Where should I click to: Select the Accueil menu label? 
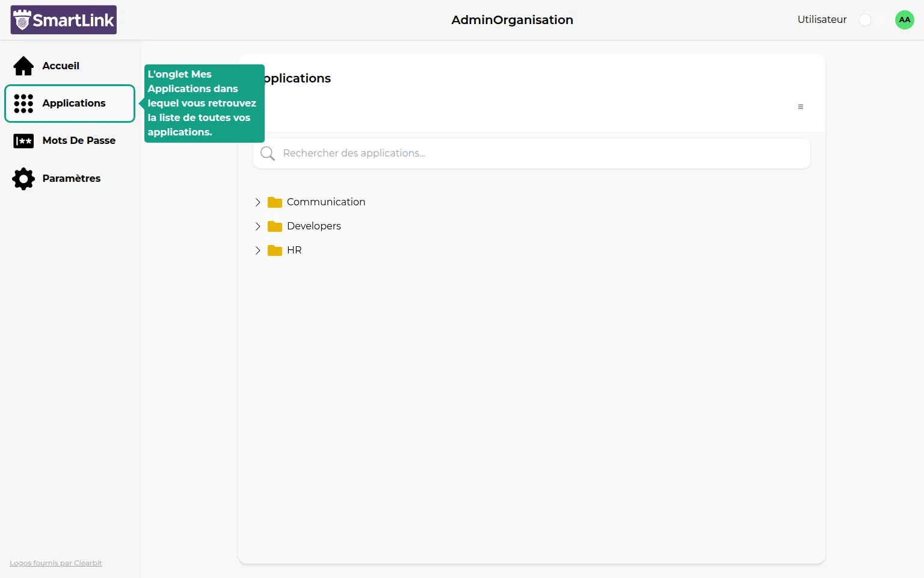61,66
